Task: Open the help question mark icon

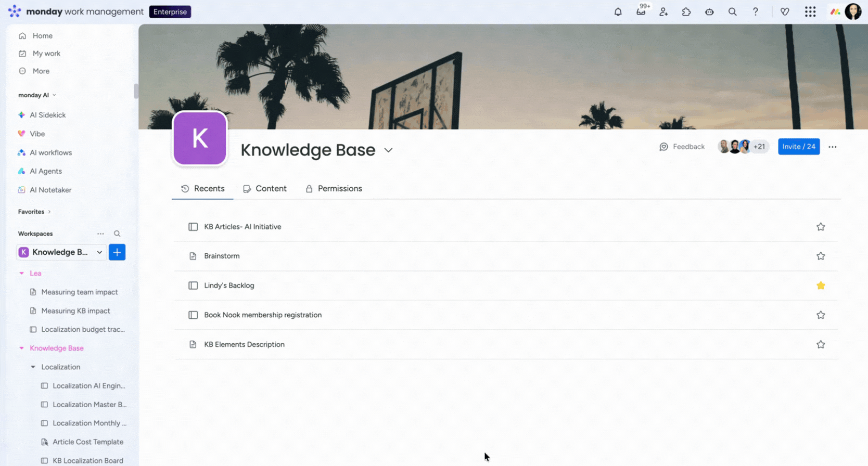Action: 755,12
